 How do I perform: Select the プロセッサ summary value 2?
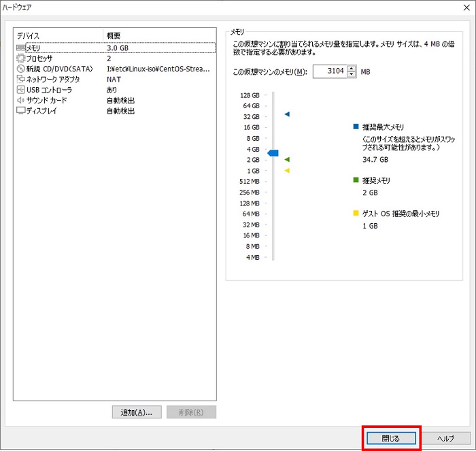coord(109,59)
